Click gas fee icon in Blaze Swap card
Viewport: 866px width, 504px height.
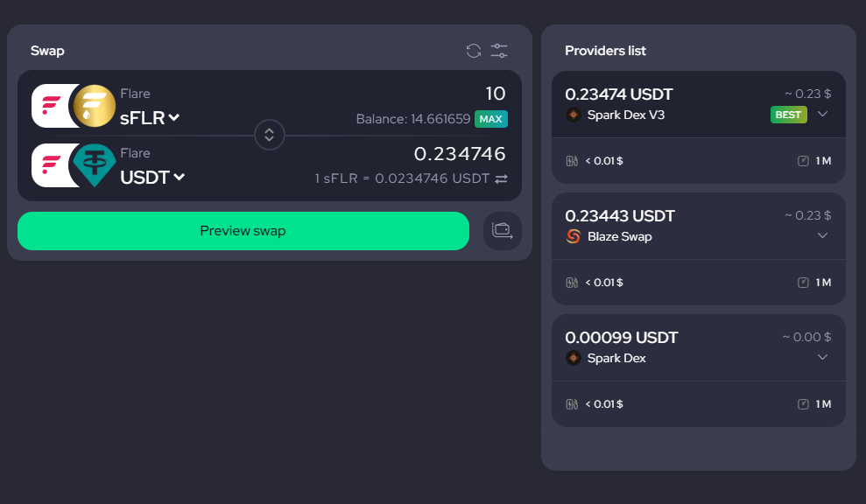572,282
